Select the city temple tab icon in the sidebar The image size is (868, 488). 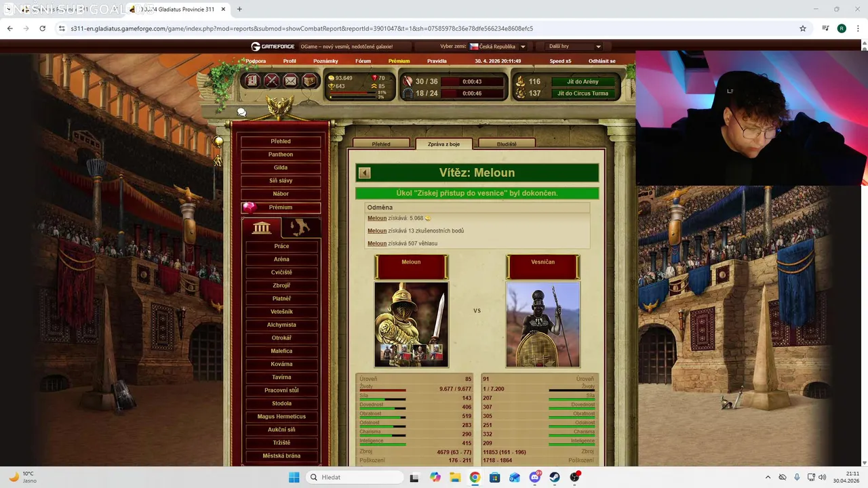[x=262, y=228]
